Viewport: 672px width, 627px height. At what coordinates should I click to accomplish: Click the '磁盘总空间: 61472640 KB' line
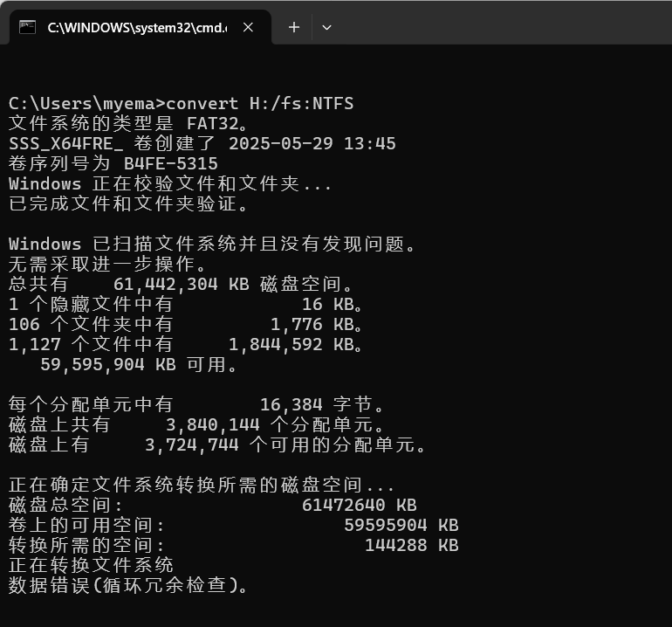coord(213,505)
